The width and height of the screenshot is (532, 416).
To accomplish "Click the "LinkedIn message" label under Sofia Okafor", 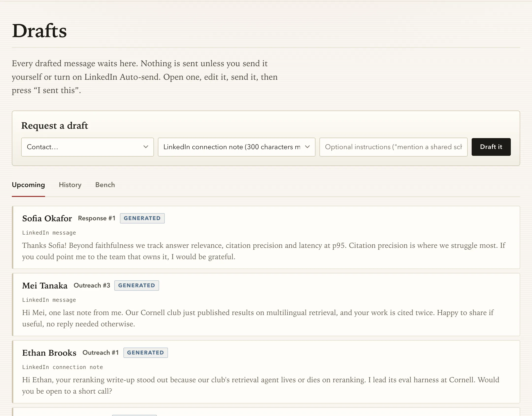I will (x=49, y=233).
